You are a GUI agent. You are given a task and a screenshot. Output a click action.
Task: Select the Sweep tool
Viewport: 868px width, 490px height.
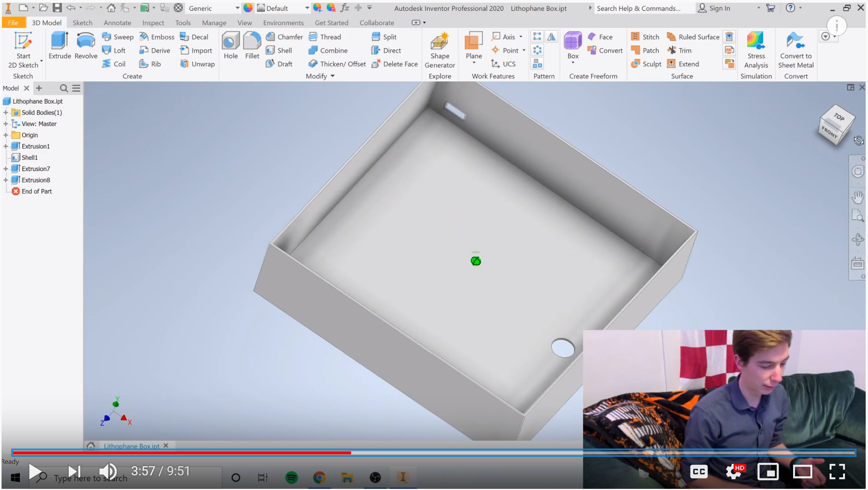click(x=117, y=37)
